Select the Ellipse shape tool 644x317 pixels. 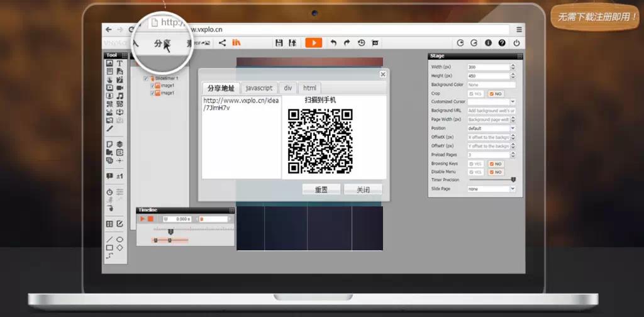click(119, 240)
